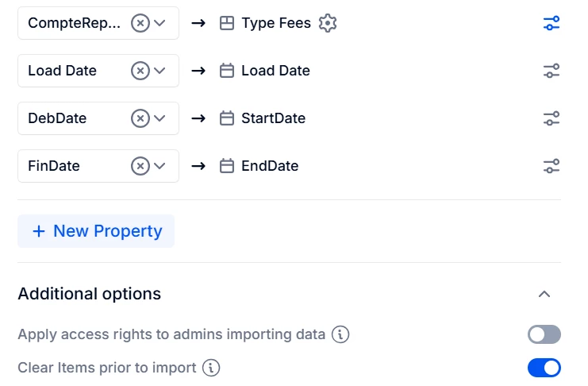The width and height of the screenshot is (588, 386).
Task: Open filter settings for EndDate row
Action: coord(551,166)
